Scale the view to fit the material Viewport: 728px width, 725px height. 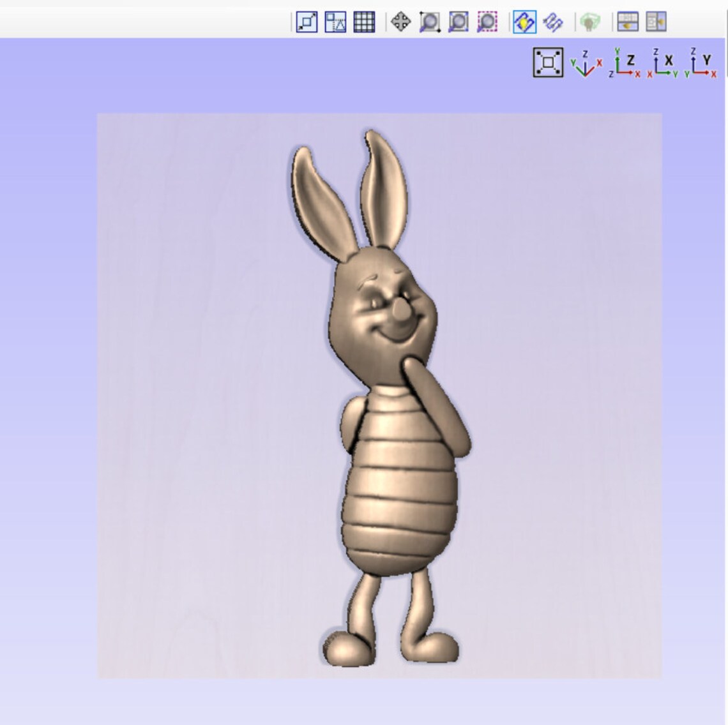(x=548, y=62)
